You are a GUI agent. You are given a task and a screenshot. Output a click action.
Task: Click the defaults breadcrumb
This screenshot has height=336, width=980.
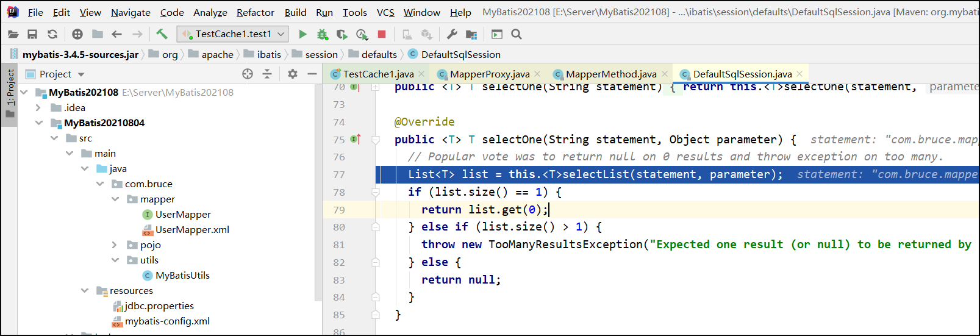click(x=373, y=54)
